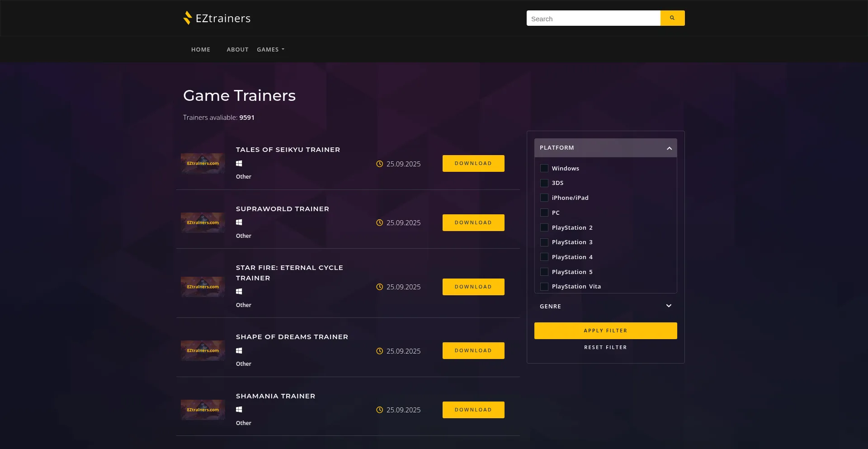
Task: Collapse the Platform filter section
Action: click(669, 148)
